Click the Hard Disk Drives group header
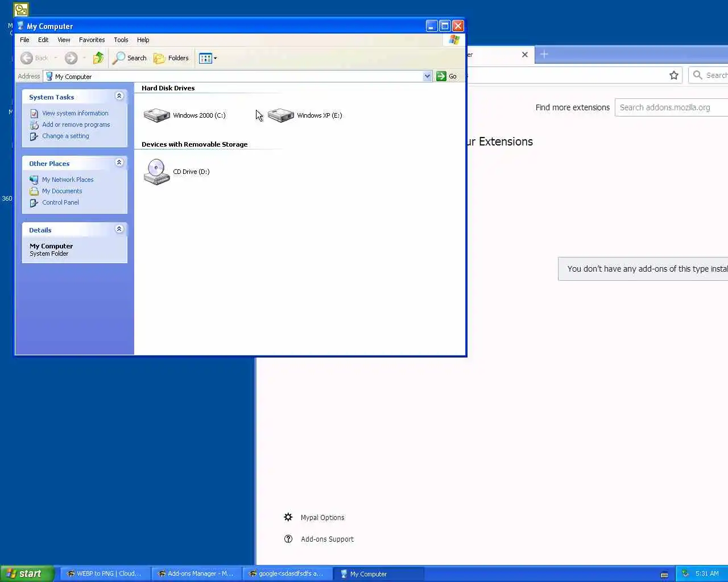 (x=168, y=88)
